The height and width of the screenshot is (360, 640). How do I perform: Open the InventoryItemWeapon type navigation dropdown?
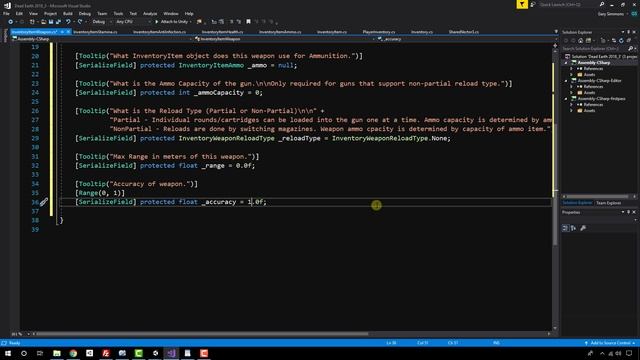(x=284, y=39)
